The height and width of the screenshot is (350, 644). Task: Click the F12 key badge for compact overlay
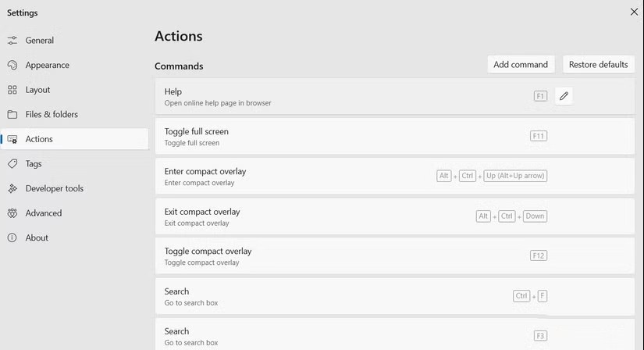click(x=538, y=255)
